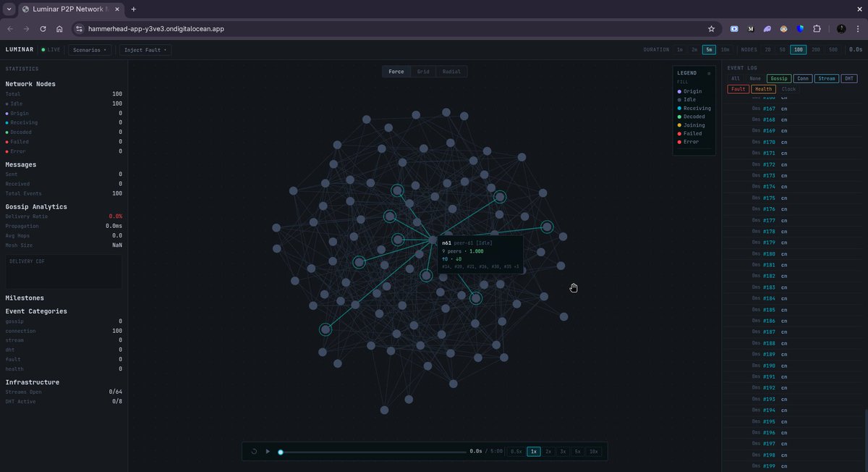Toggle the Clock event filter
868x472 pixels.
pyautogui.click(x=788, y=89)
